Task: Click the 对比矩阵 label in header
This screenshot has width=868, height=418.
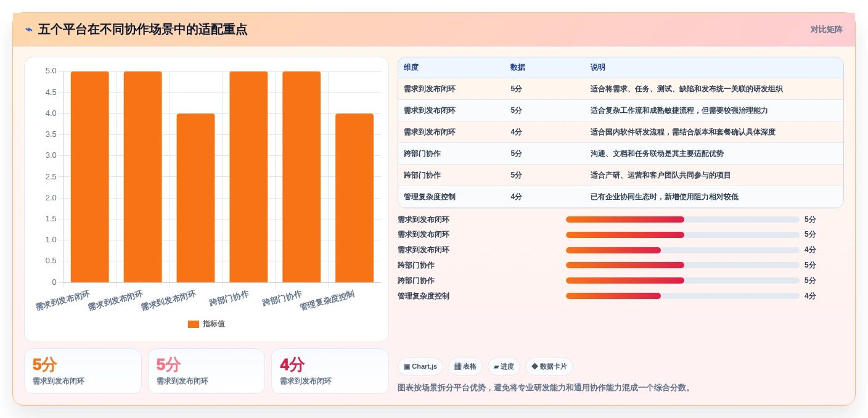Action: pyautogui.click(x=826, y=30)
